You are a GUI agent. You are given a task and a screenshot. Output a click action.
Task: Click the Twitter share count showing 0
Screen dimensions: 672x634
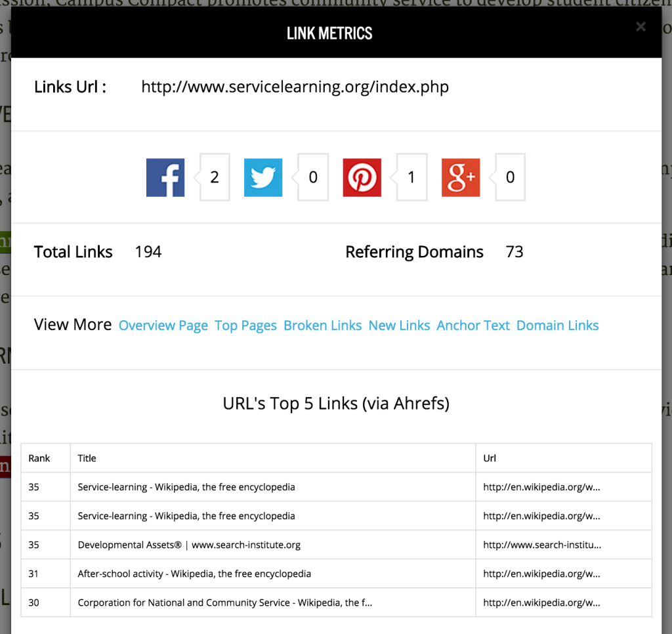point(313,177)
